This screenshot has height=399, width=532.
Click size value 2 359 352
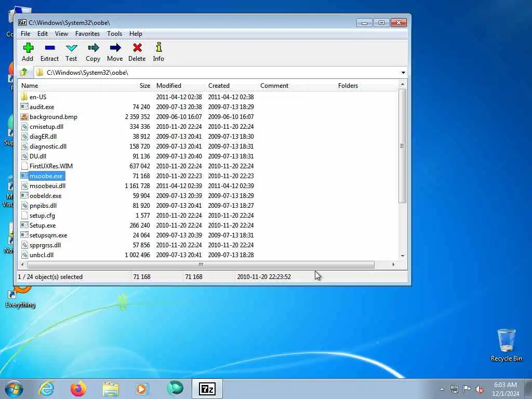(x=137, y=117)
